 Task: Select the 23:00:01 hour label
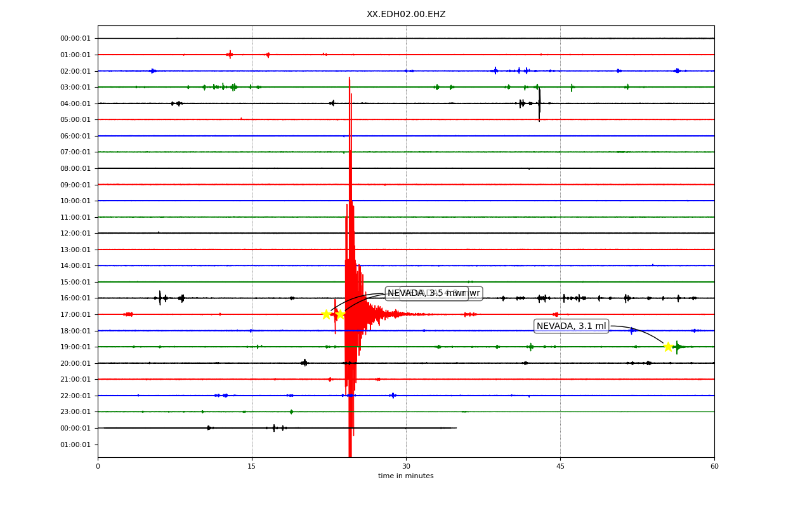click(75, 411)
